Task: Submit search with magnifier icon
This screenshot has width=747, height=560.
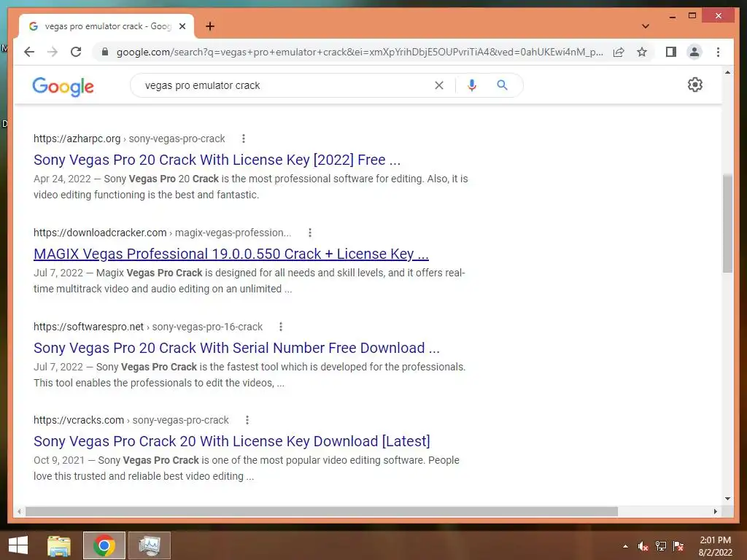Action: 502,85
